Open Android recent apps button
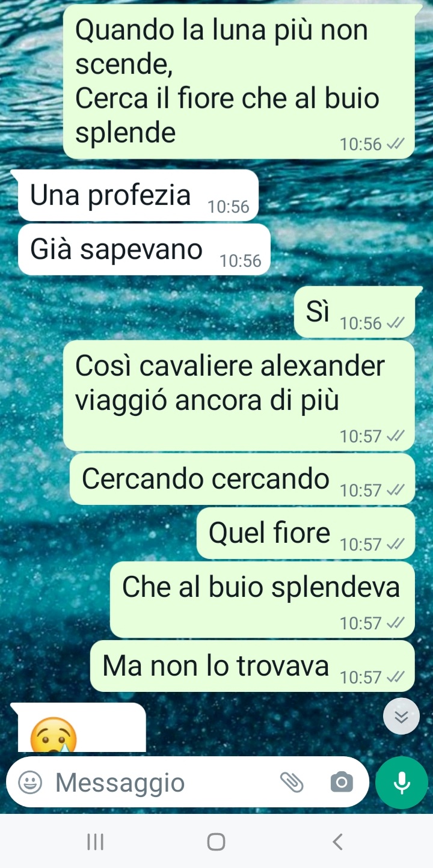 (95, 842)
